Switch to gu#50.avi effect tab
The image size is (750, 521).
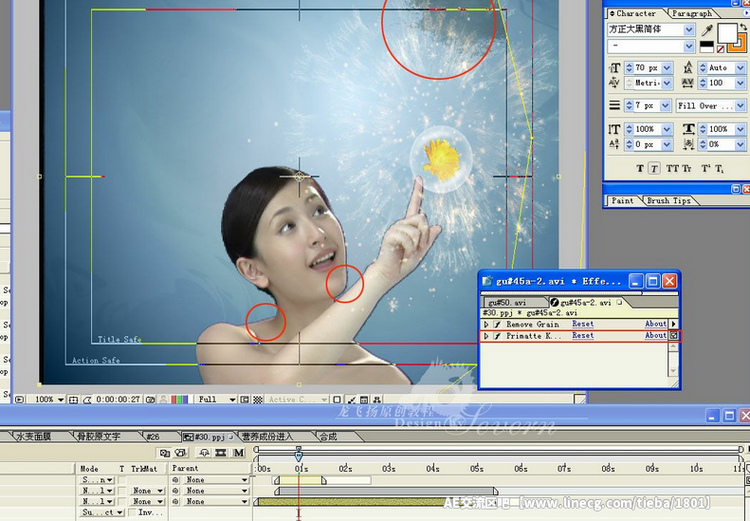pos(515,302)
